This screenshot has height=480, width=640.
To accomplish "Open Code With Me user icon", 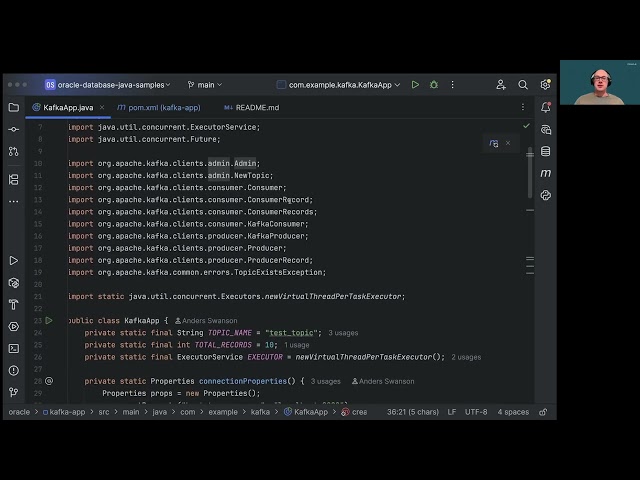I will tap(501, 85).
